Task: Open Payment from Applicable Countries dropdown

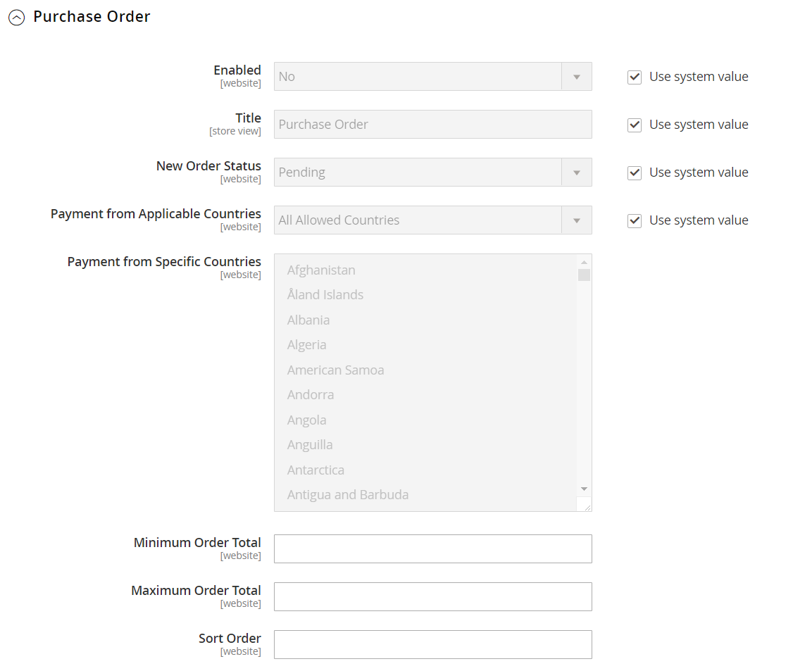Action: (432, 220)
